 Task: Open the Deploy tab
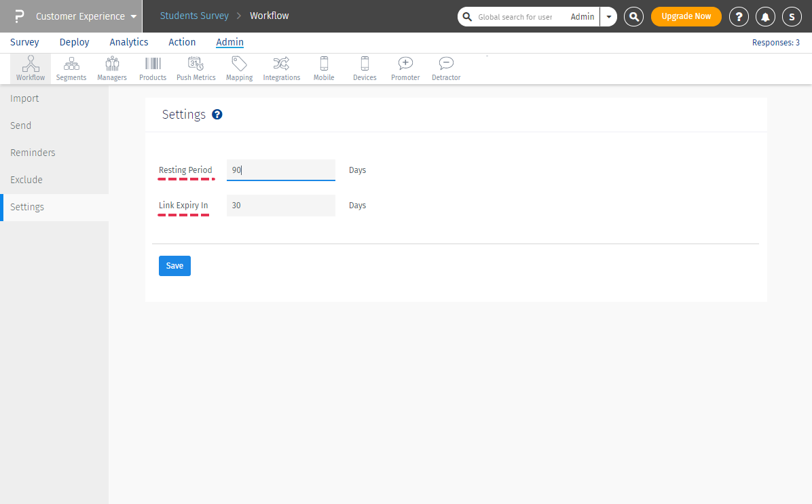[74, 42]
